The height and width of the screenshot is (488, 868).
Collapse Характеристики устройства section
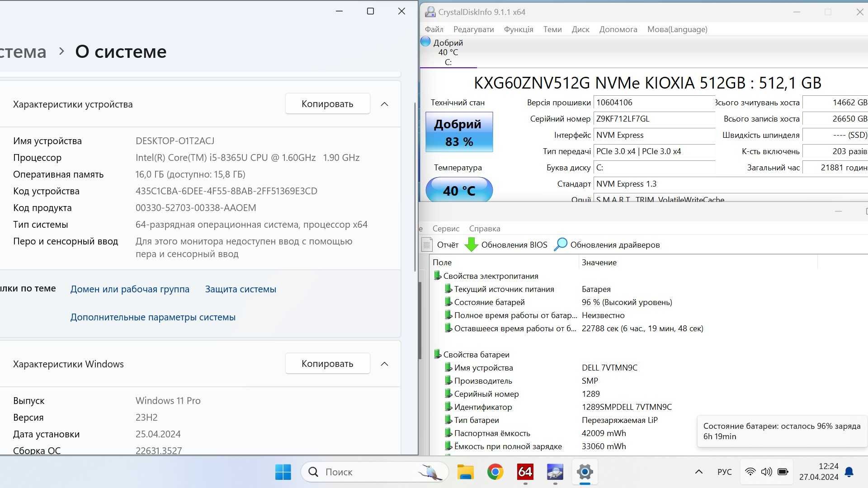coord(384,104)
